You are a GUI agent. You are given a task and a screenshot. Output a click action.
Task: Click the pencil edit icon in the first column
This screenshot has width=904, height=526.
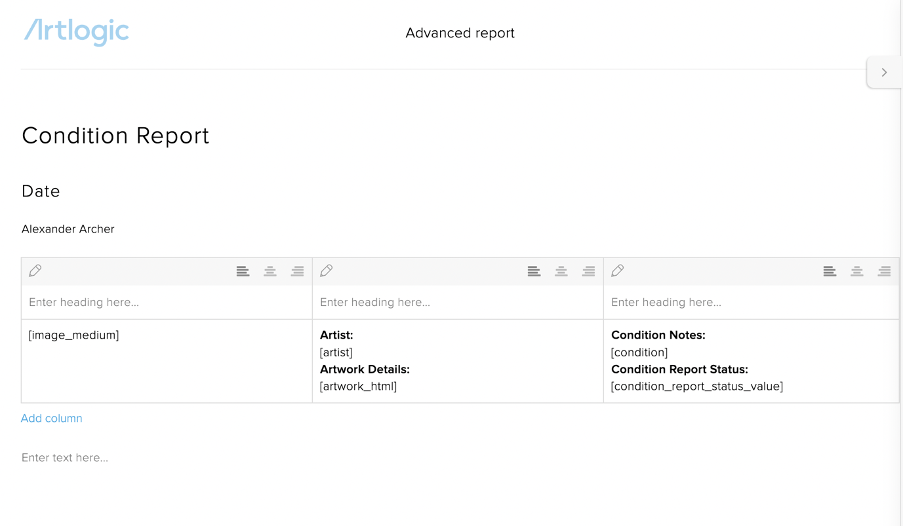click(x=35, y=270)
